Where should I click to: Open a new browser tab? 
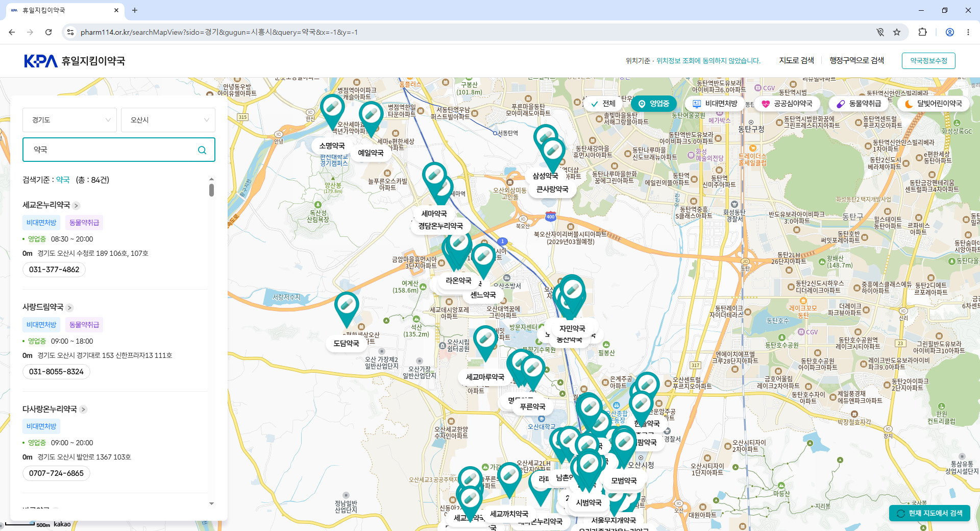click(x=135, y=10)
